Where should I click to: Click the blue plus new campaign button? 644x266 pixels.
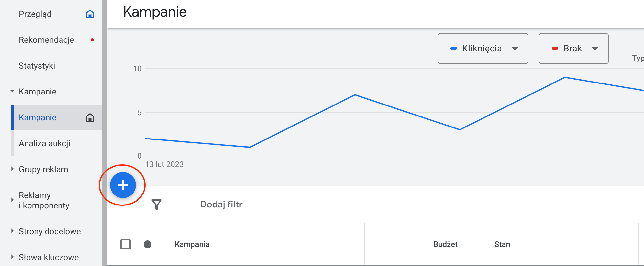[123, 185]
